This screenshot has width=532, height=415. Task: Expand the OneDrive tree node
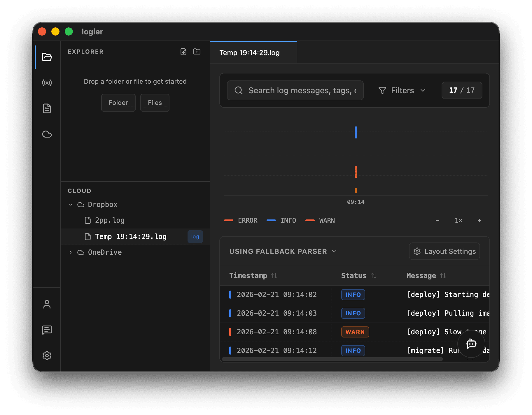pos(71,252)
